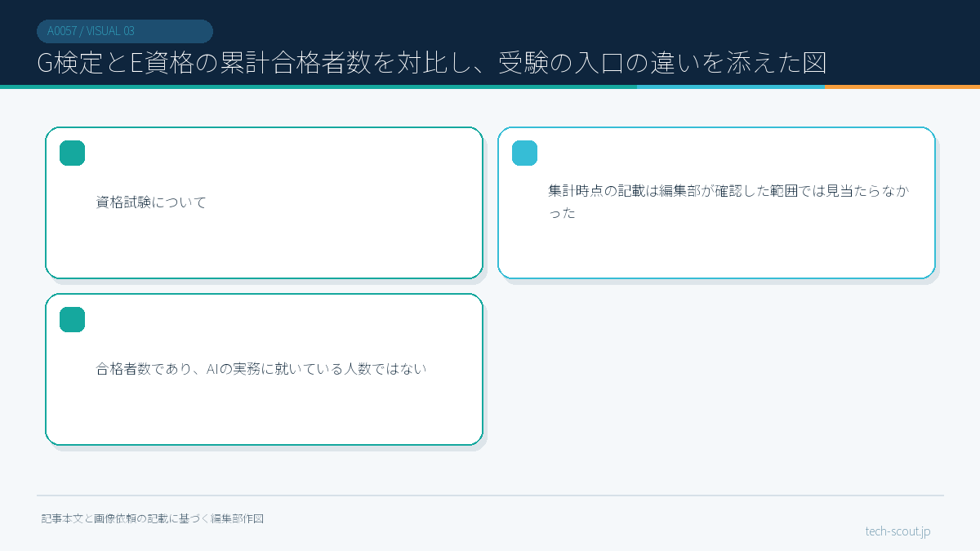Click the A0057 / VISUAL 03 badge
Viewport: 980px width, 551px height.
(125, 31)
